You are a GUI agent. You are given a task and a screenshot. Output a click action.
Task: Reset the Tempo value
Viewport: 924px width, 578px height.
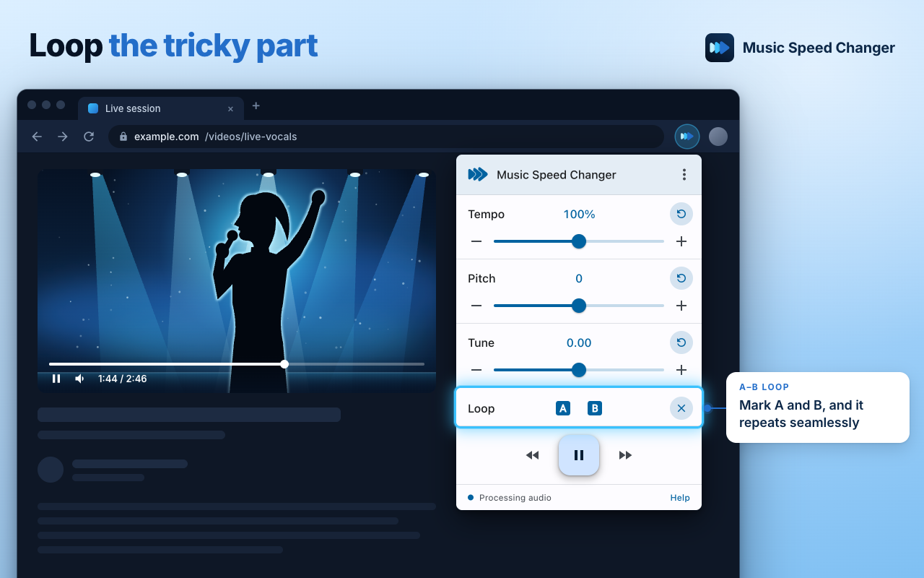(681, 214)
